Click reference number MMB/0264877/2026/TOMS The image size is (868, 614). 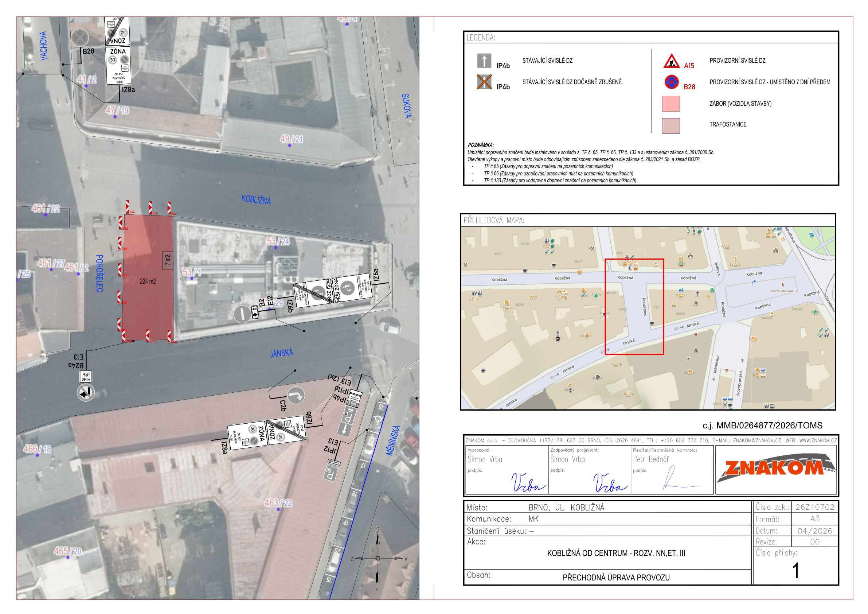click(769, 425)
